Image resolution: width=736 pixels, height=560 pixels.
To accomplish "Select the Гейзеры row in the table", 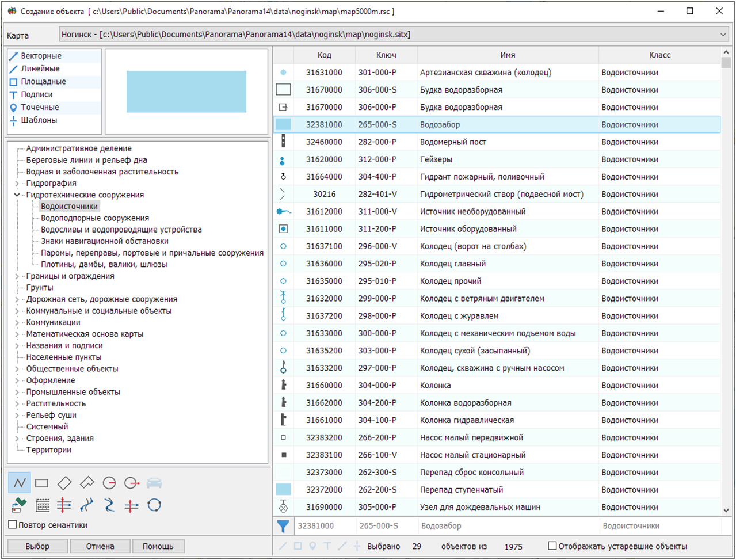I will coord(436,159).
